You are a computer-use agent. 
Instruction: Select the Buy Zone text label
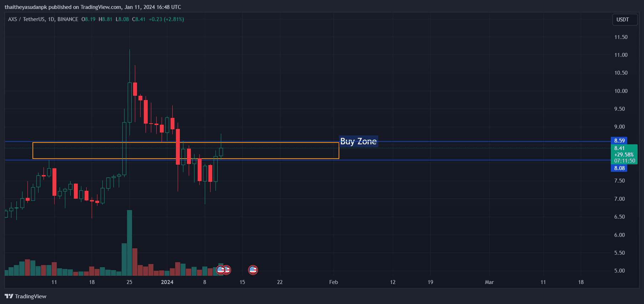[358, 141]
